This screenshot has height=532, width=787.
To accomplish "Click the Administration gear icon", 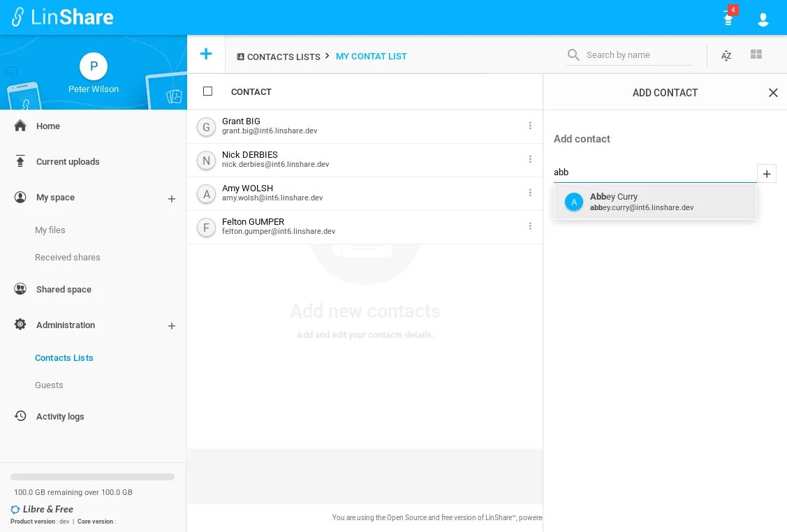I will pyautogui.click(x=20, y=324).
